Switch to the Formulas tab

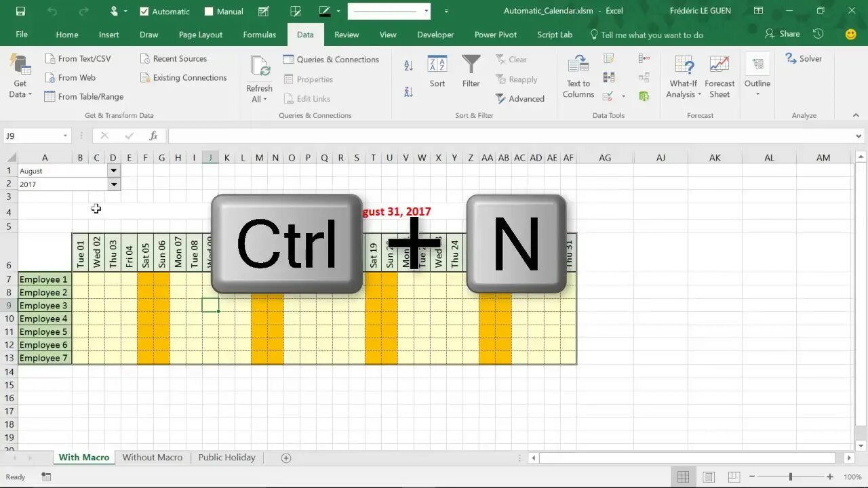coord(260,35)
